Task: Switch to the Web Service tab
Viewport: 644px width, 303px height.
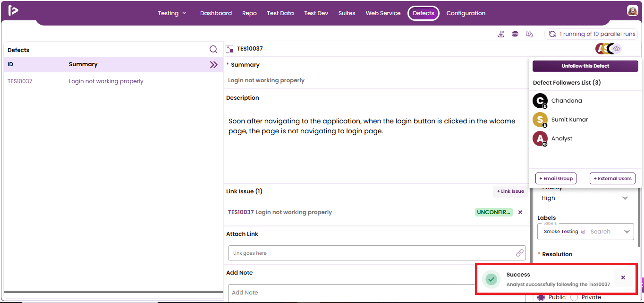Action: click(x=383, y=13)
